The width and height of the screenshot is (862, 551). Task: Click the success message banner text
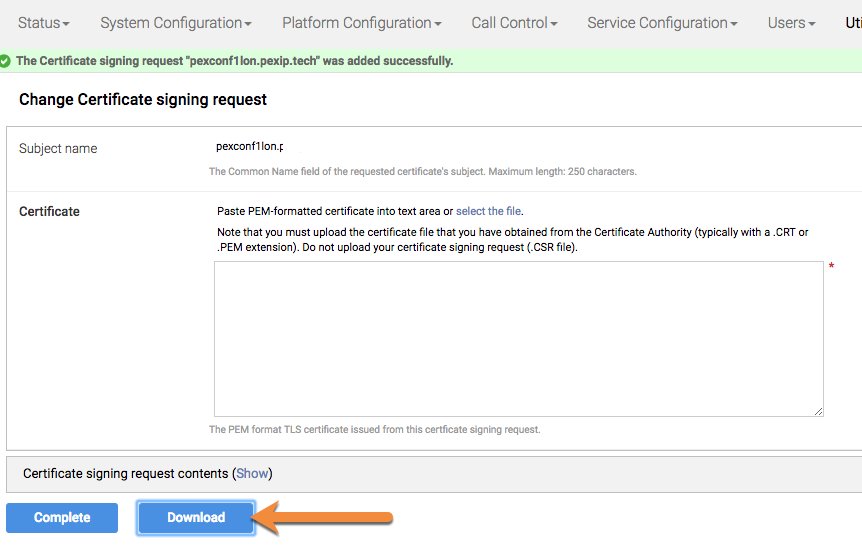(x=234, y=61)
